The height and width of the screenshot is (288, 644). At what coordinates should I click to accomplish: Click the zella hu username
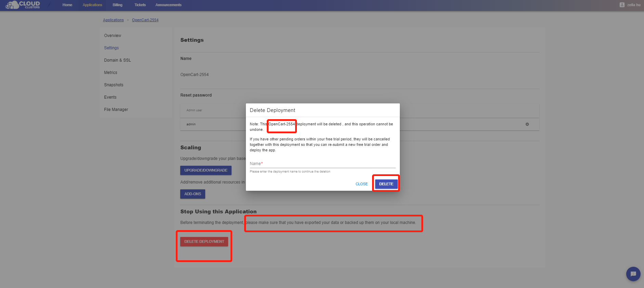pos(634,5)
